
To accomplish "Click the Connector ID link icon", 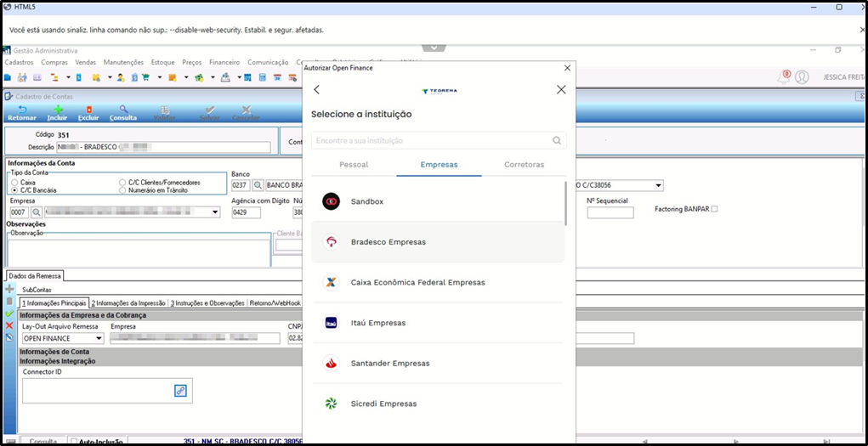I will point(180,391).
